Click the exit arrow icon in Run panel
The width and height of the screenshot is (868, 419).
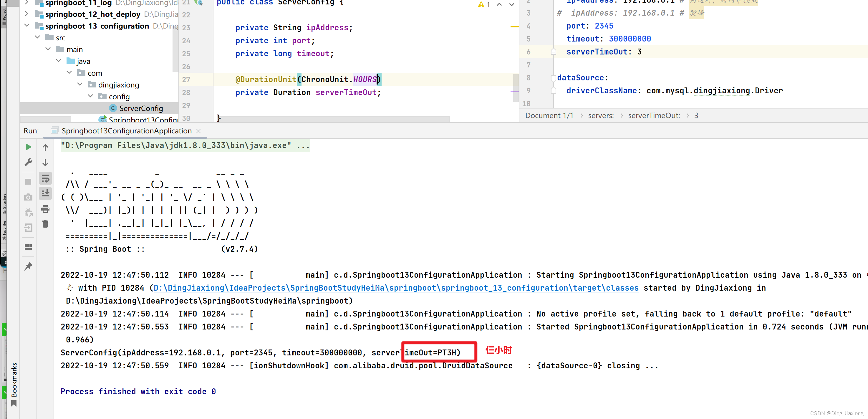tap(28, 228)
